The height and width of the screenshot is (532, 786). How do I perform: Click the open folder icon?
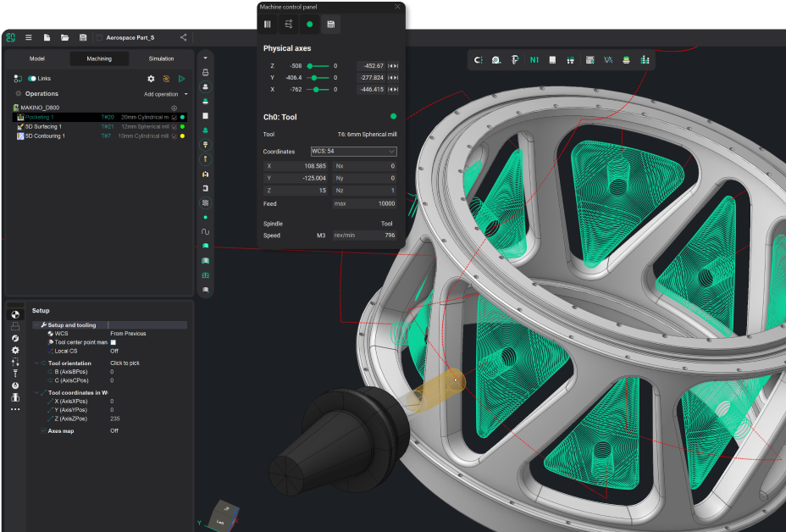tap(64, 37)
